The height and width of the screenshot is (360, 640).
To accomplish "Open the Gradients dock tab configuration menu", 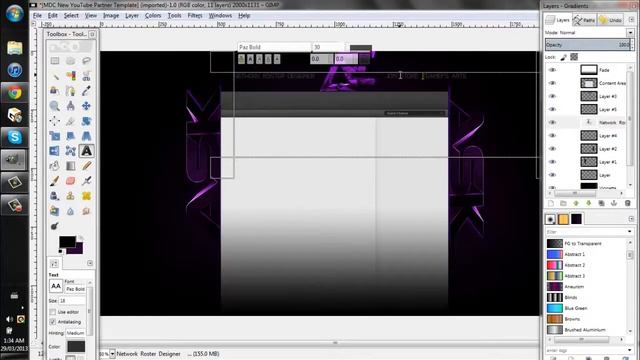I will 631,219.
